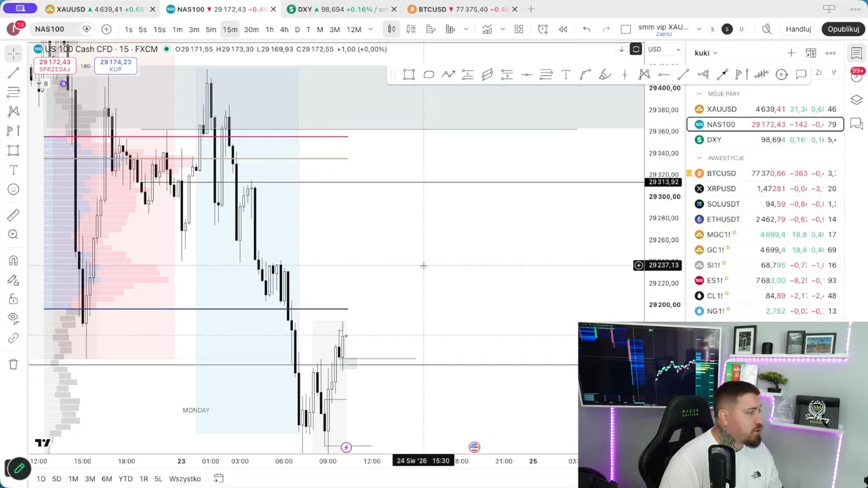Image resolution: width=868 pixels, height=488 pixels.
Task: Select the Measure ruler tool
Action: (14, 216)
